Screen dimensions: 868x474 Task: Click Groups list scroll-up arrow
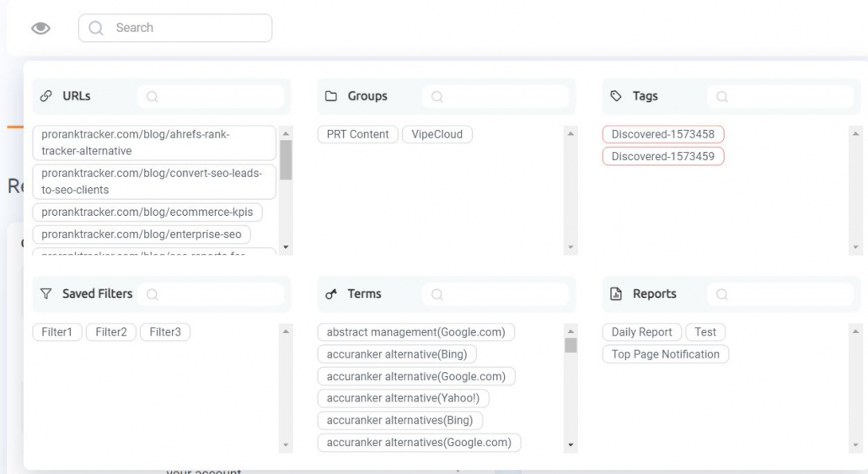(571, 133)
